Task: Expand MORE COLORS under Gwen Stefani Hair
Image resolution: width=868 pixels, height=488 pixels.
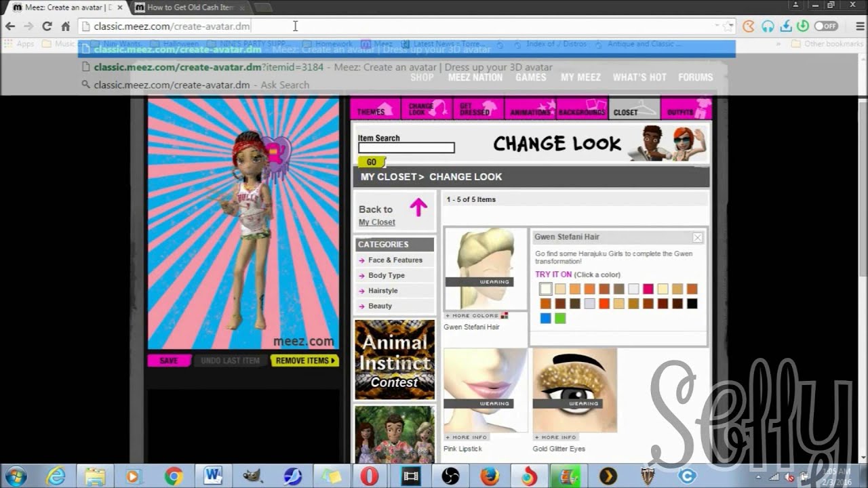Action: coord(475,316)
